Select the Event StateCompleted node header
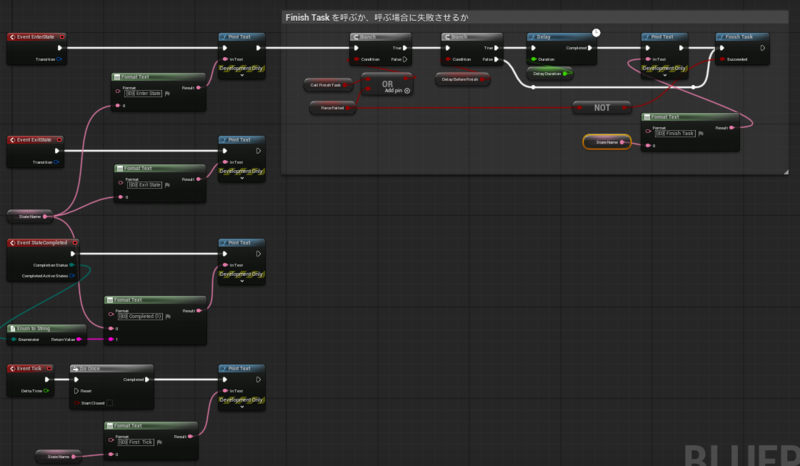The width and height of the screenshot is (800, 466). 43,243
